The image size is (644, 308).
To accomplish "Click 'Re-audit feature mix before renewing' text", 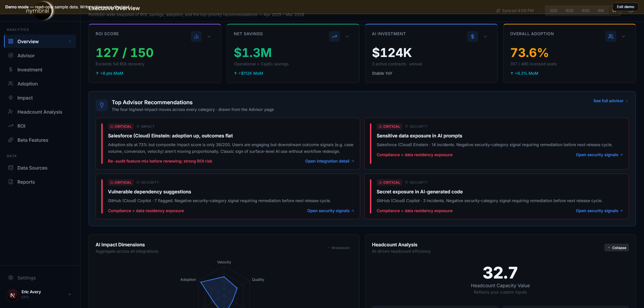I will tap(160, 161).
